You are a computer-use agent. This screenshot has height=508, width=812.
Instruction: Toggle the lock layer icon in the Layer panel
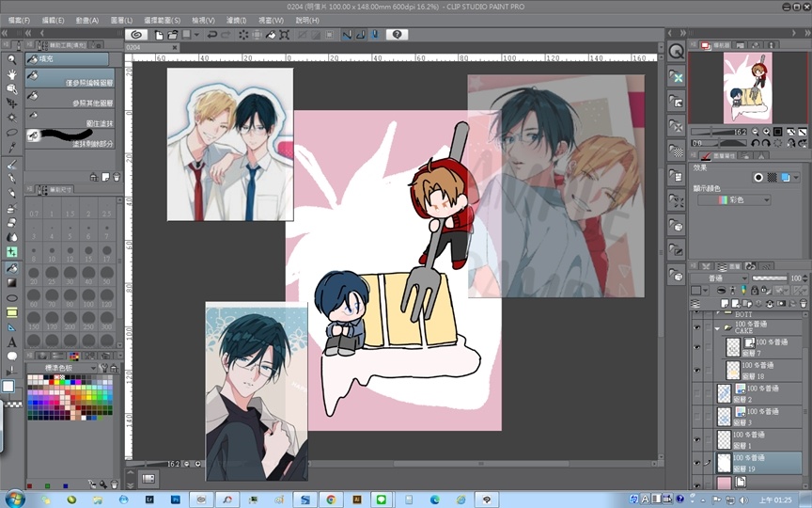tap(756, 291)
